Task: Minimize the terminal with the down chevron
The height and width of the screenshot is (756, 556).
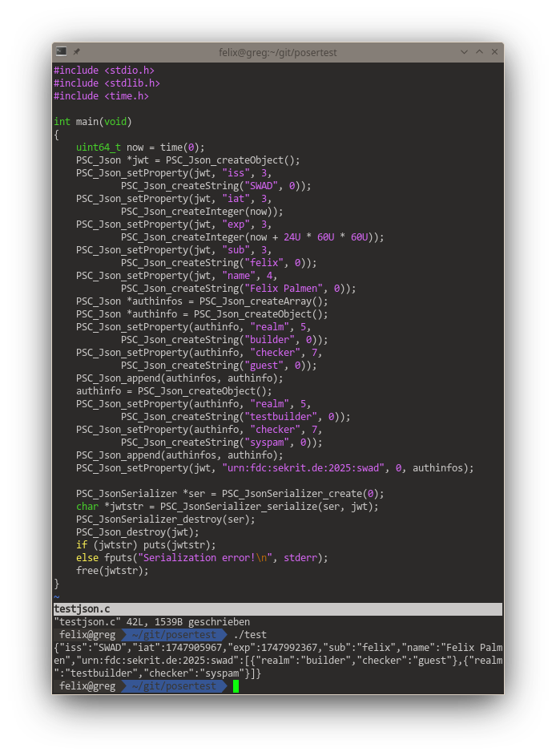Action: pos(464,52)
